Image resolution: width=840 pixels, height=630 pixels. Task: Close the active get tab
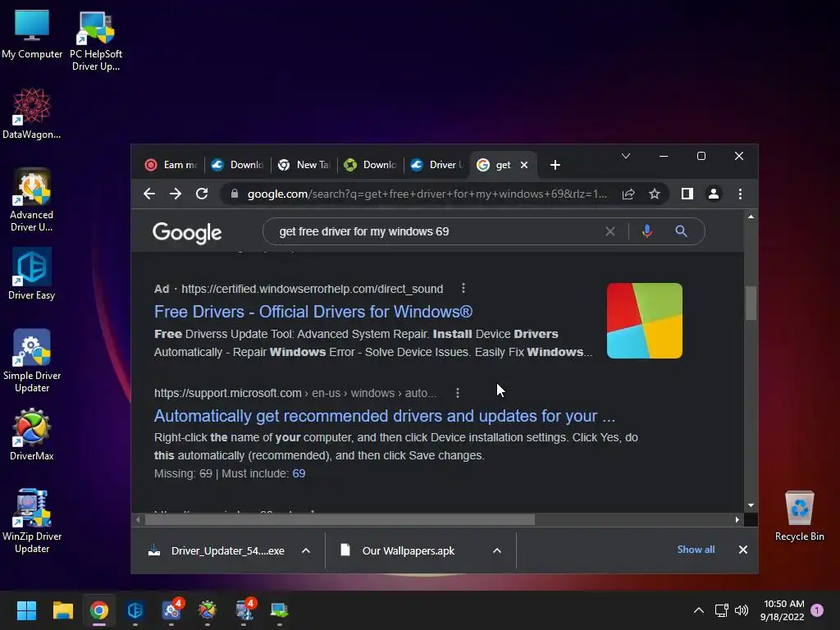[x=524, y=165]
